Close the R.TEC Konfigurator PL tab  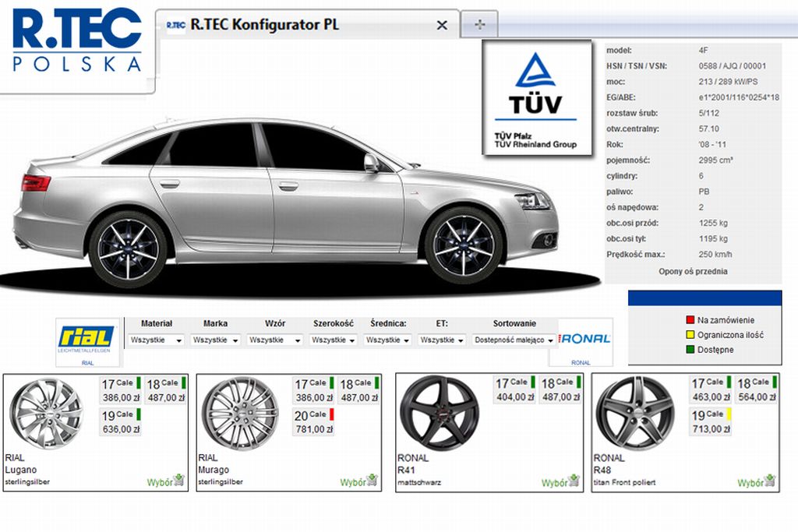[442, 25]
